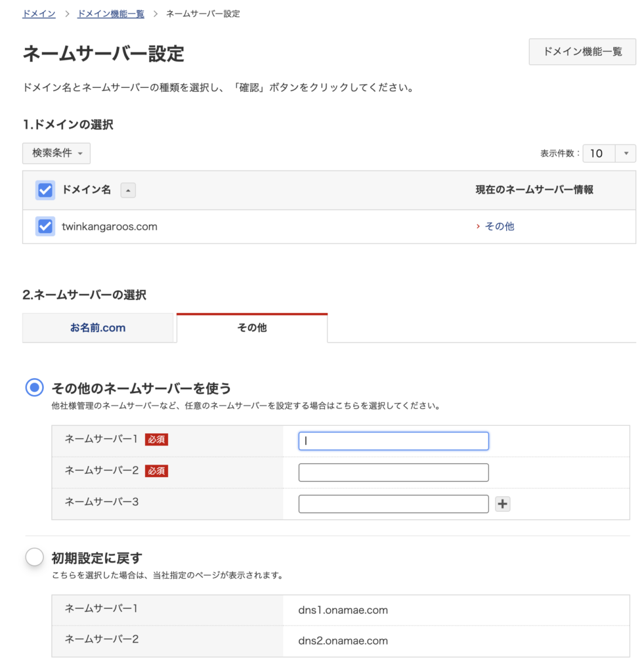Toggle the select-all domains checkbox in header

[x=45, y=190]
